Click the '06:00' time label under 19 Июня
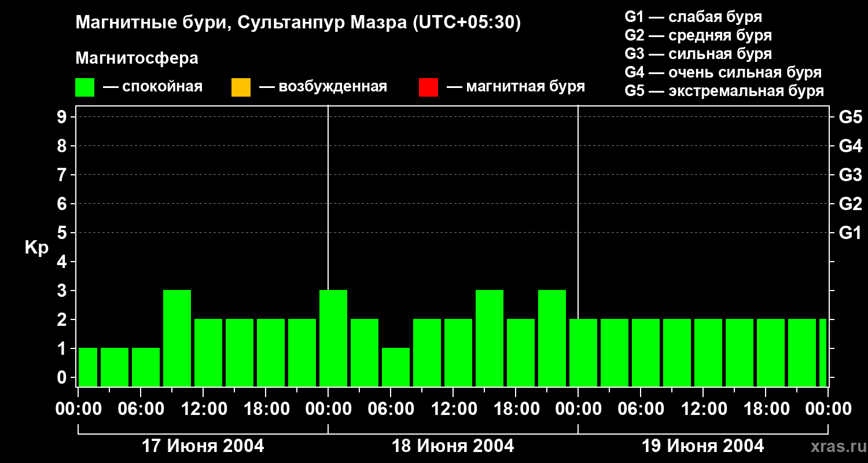The height and width of the screenshot is (463, 868). [x=641, y=409]
